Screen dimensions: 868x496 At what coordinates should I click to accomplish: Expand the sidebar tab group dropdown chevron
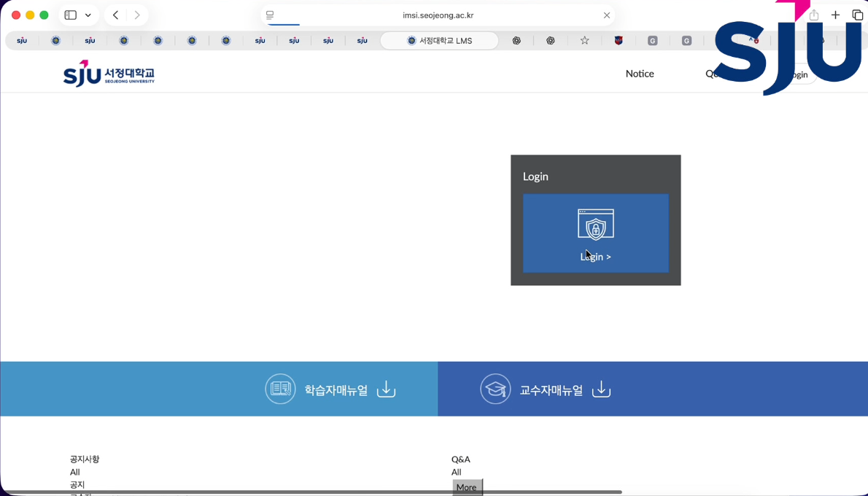tap(88, 15)
